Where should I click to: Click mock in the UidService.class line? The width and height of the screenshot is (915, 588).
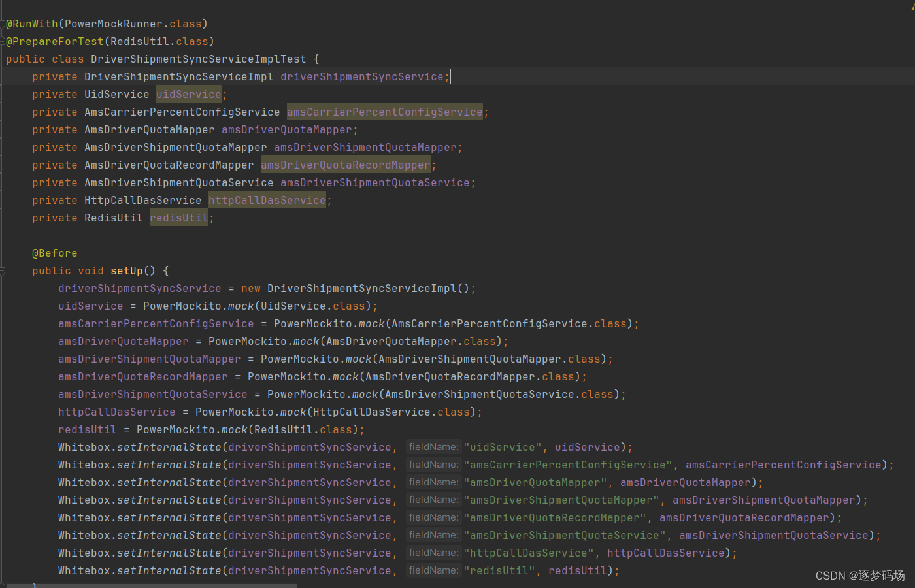241,306
